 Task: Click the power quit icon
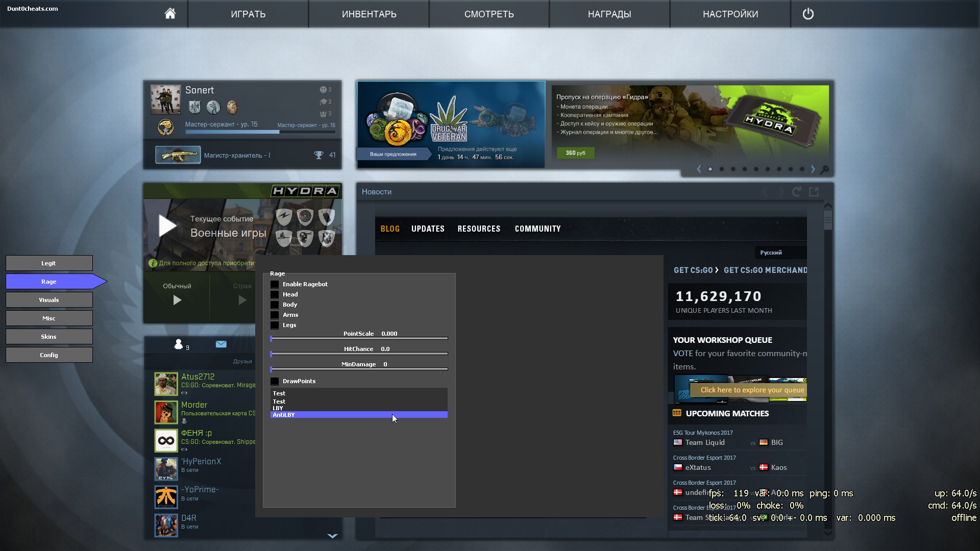point(808,14)
